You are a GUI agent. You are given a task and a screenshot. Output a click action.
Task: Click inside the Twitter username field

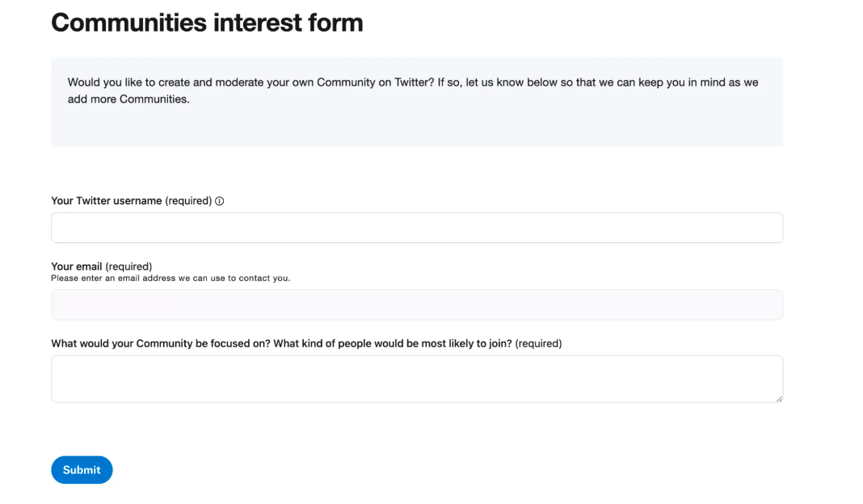tap(417, 227)
